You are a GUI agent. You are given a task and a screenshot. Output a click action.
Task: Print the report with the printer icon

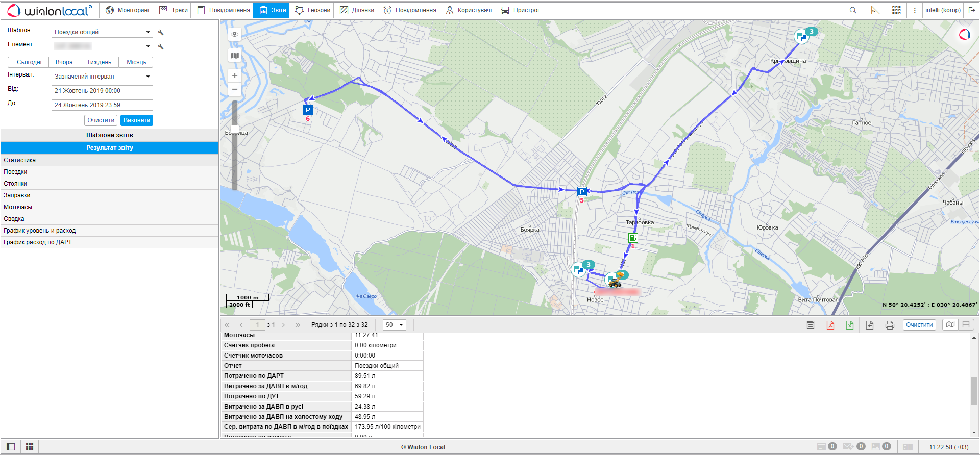pos(890,325)
